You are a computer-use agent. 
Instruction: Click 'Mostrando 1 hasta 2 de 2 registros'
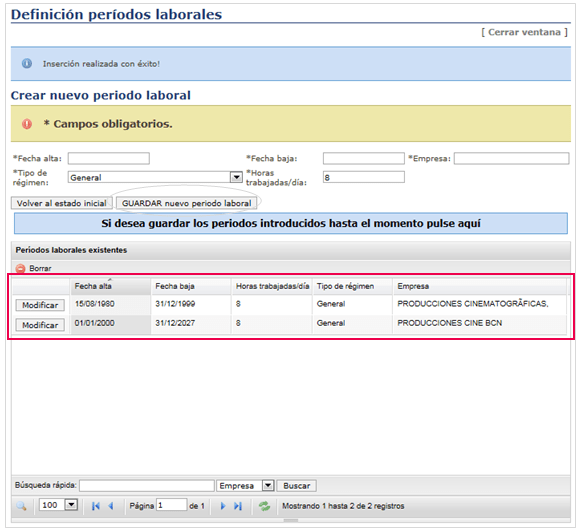343,506
